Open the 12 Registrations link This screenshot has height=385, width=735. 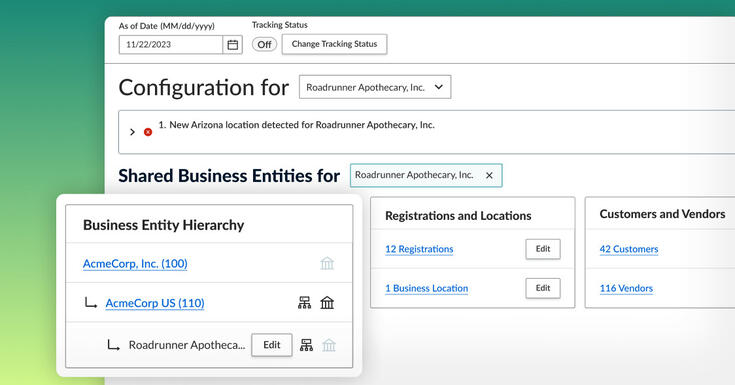click(419, 249)
